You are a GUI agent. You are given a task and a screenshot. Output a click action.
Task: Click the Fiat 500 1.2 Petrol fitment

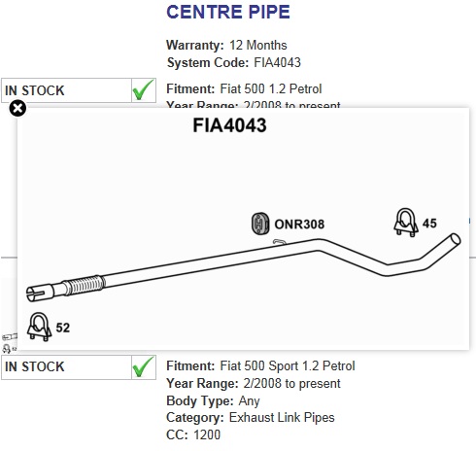271,88
